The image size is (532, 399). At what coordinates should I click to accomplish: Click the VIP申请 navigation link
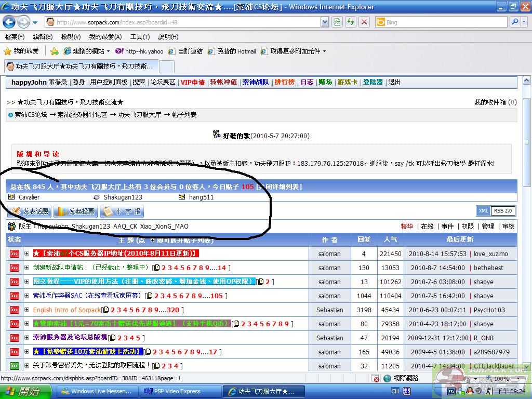pyautogui.click(x=192, y=82)
